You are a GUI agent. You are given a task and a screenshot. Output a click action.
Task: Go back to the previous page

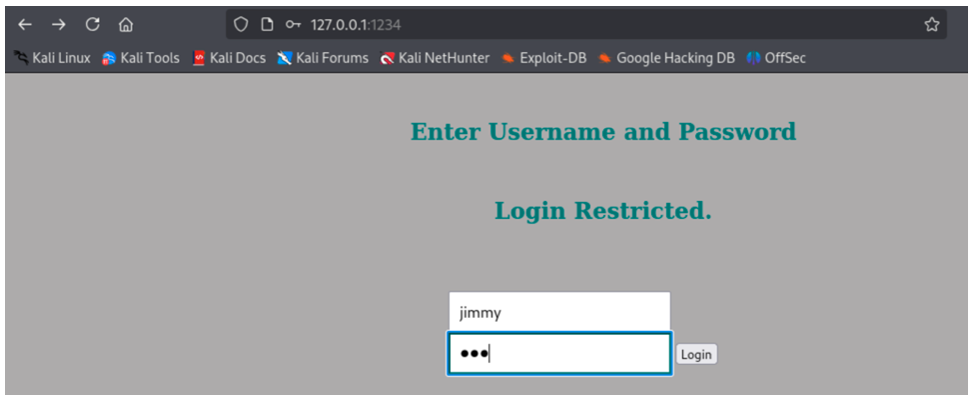[x=24, y=24]
